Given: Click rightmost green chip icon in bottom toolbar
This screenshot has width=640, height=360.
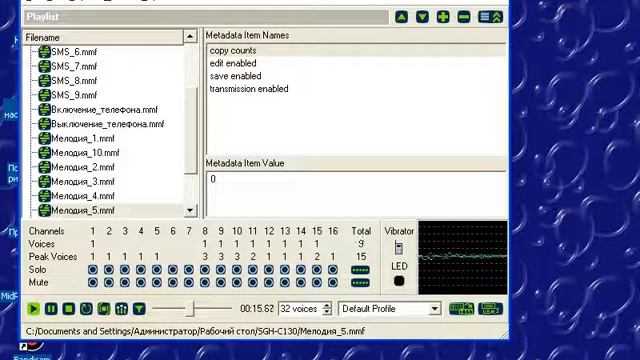Looking at the screenshot, I should pyautogui.click(x=490, y=309).
